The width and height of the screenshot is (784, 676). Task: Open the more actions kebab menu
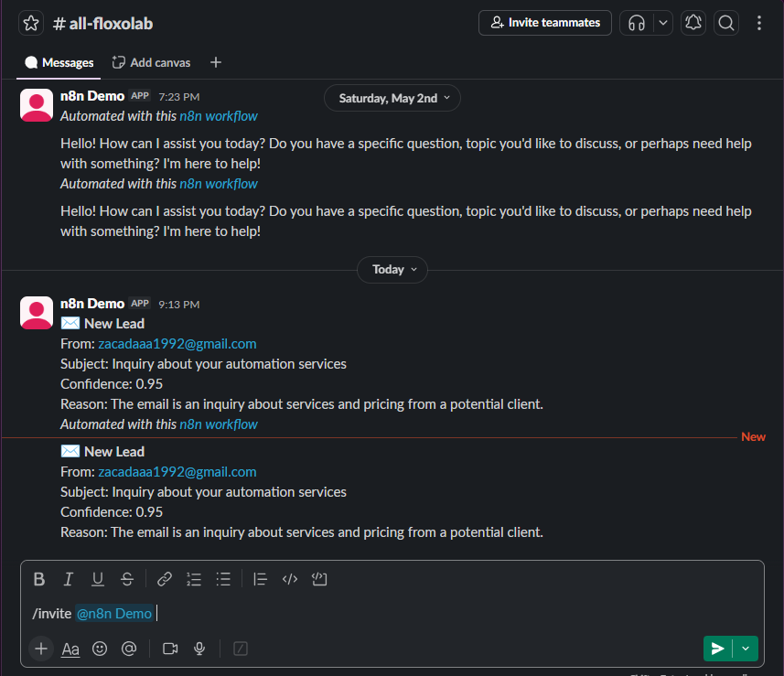tap(759, 23)
